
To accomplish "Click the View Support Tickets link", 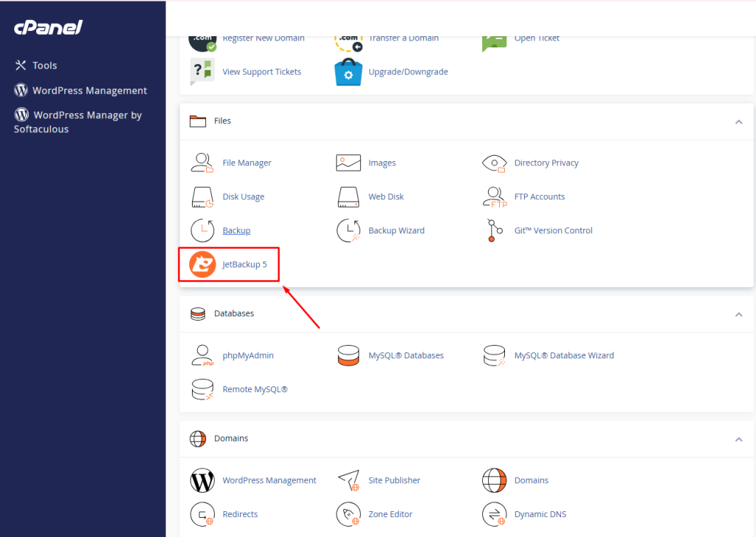I will point(261,72).
